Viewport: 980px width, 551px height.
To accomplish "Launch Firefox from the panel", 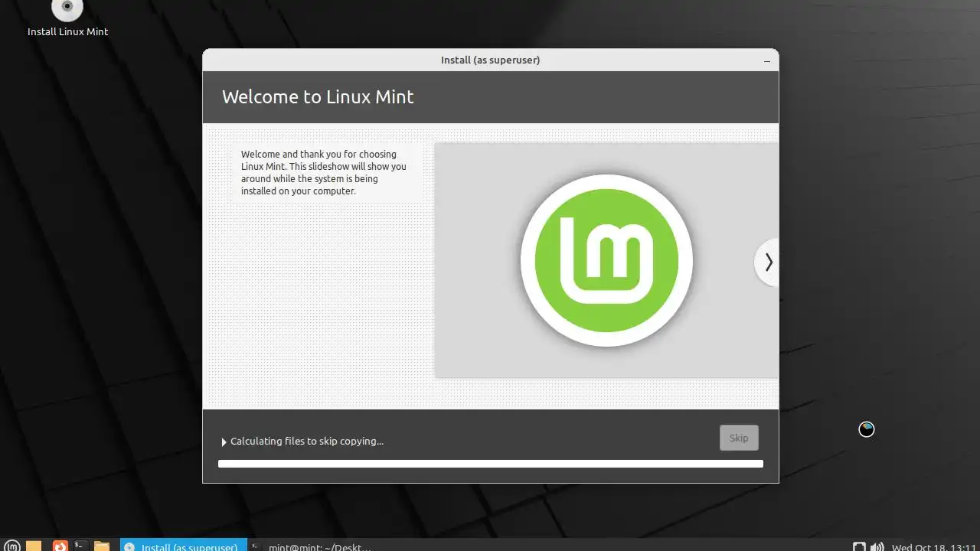I will point(60,546).
